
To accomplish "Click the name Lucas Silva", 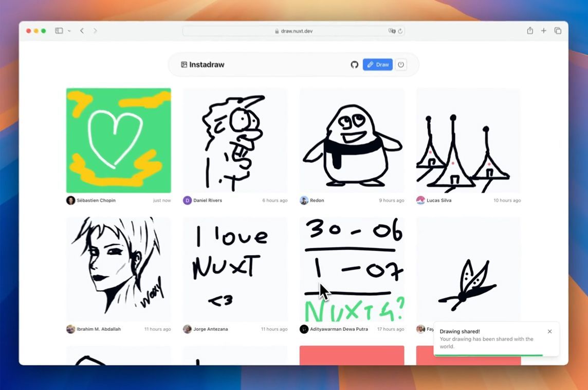I will click(x=439, y=201).
